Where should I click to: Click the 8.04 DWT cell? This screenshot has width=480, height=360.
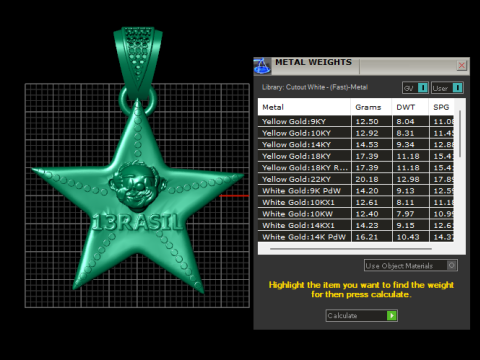(x=411, y=121)
